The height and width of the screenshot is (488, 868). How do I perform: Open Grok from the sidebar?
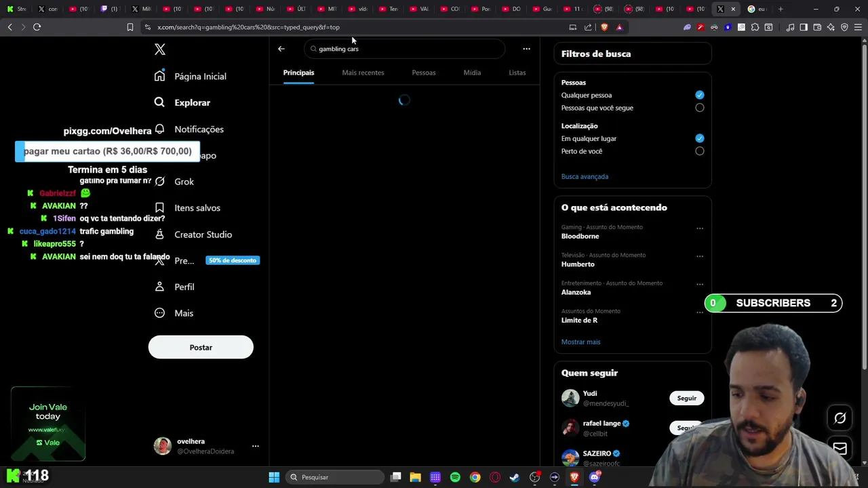click(174, 182)
